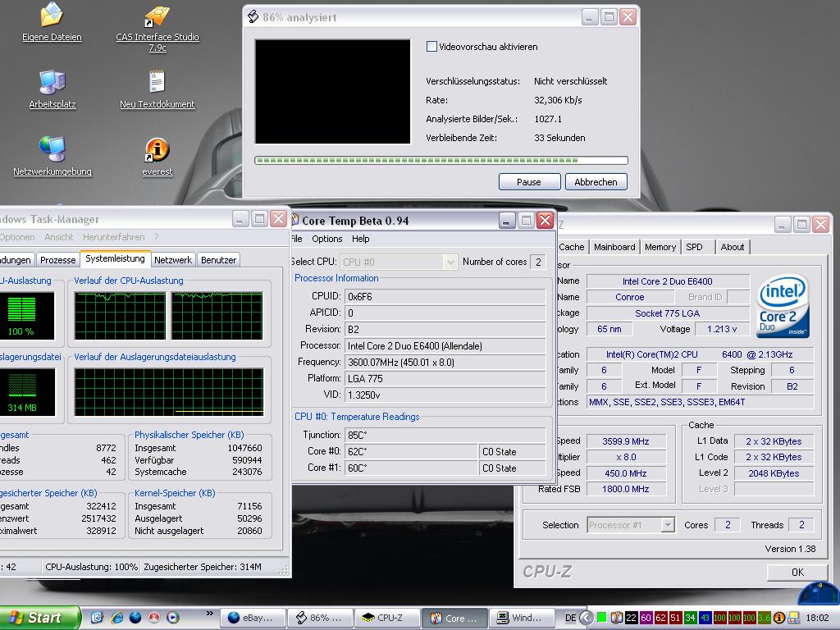Launch Internet Explorer from quick launch
The height and width of the screenshot is (630, 840).
click(x=116, y=618)
